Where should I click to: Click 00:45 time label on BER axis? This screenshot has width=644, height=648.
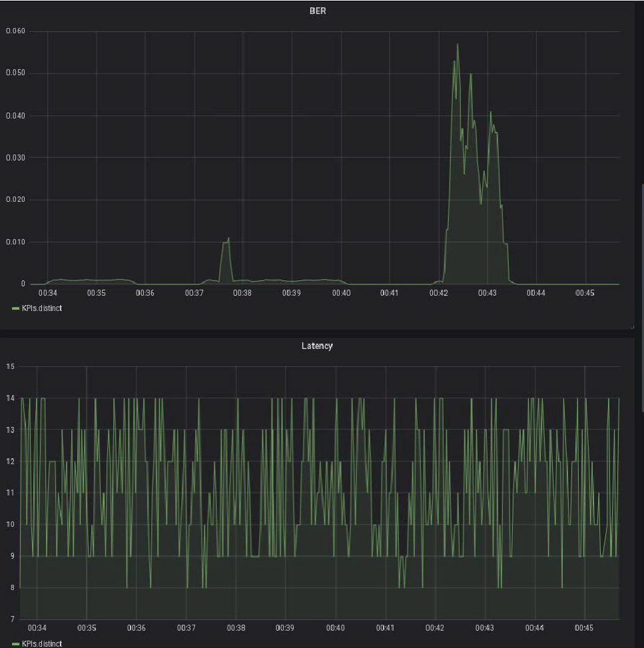pos(585,293)
